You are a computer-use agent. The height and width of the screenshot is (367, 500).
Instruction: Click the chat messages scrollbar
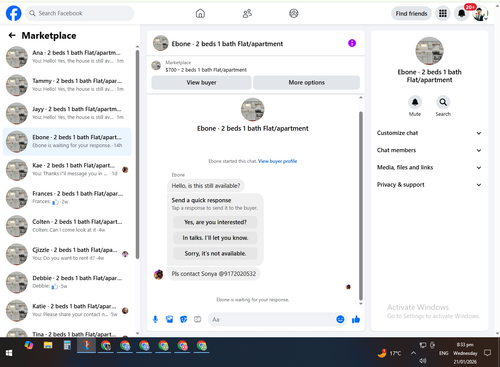click(360, 206)
